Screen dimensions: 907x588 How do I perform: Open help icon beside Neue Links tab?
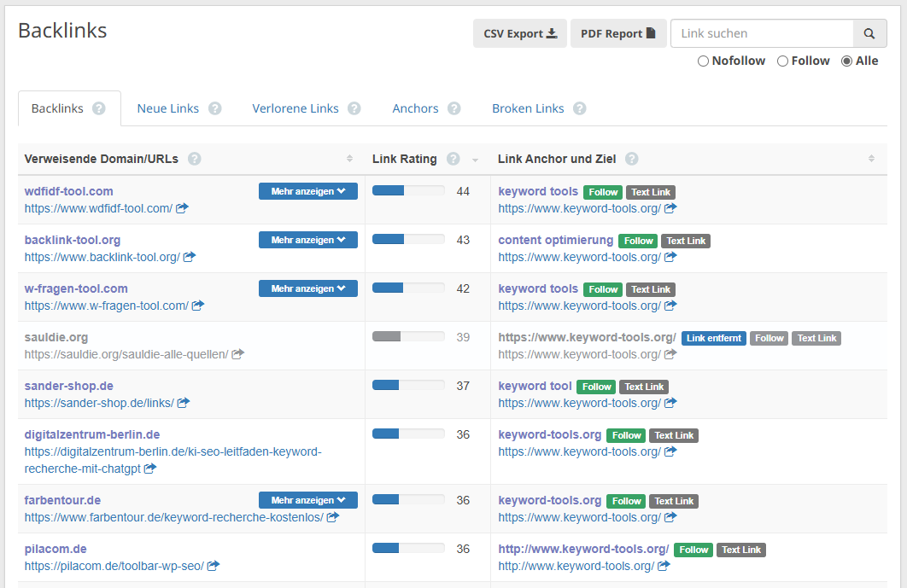(215, 108)
